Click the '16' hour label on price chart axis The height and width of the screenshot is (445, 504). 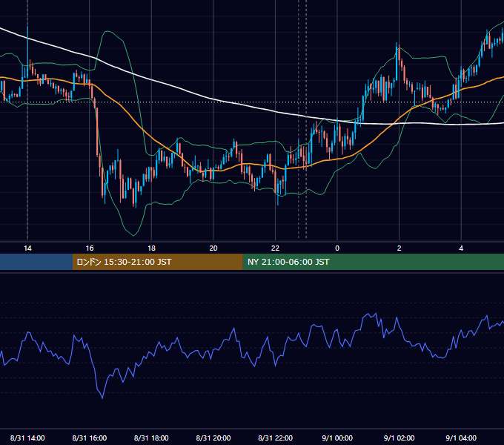coord(90,248)
